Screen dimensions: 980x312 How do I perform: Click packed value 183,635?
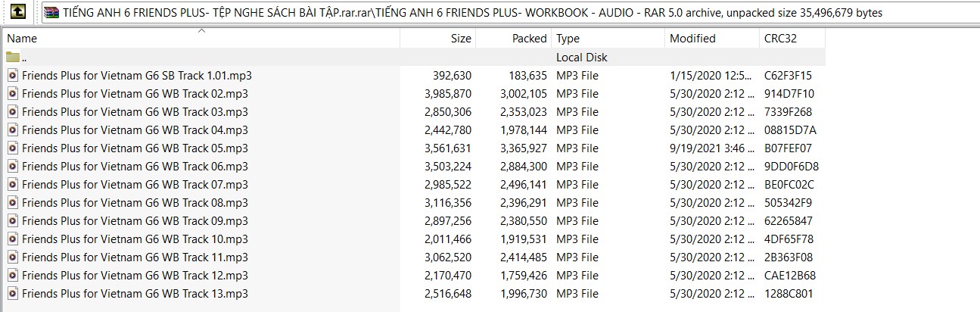[527, 75]
